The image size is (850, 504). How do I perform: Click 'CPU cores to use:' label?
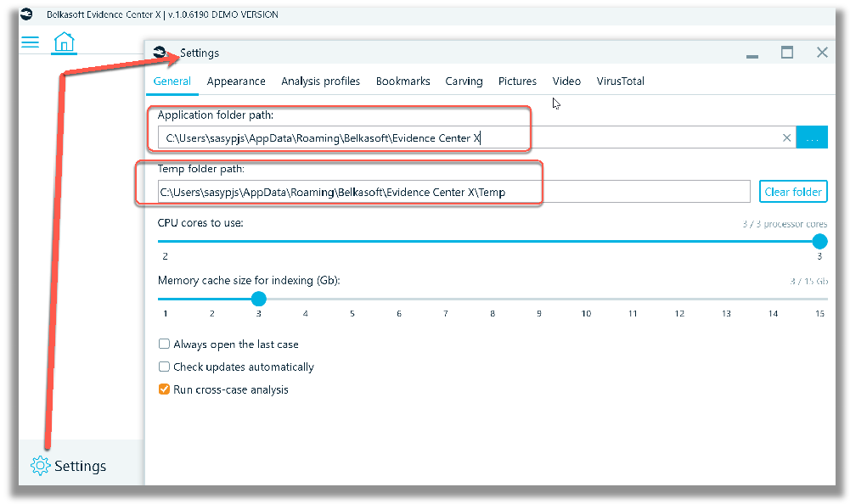[200, 223]
